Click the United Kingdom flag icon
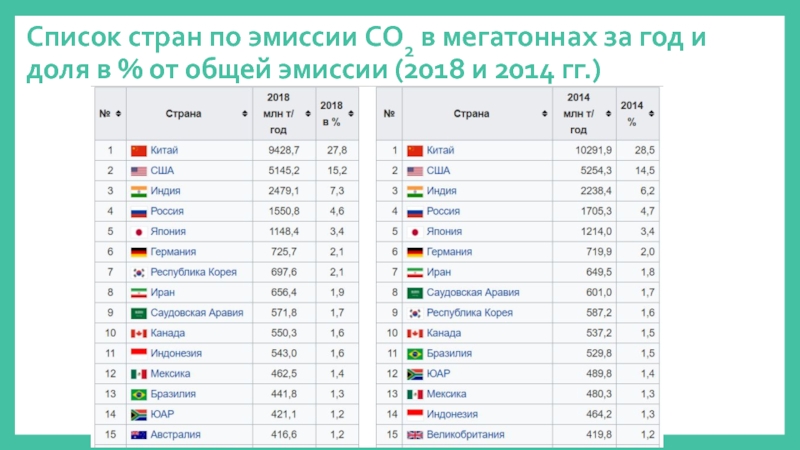Viewport: 800px width, 450px height. pyautogui.click(x=415, y=435)
